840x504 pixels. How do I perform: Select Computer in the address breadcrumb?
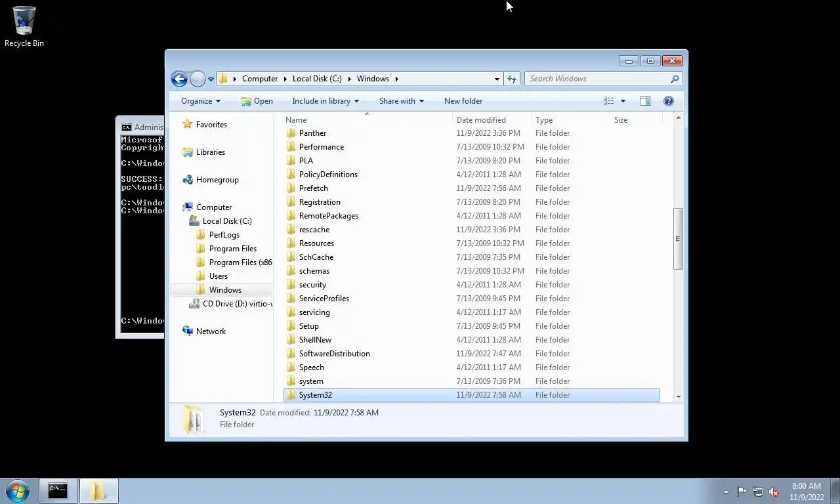260,79
